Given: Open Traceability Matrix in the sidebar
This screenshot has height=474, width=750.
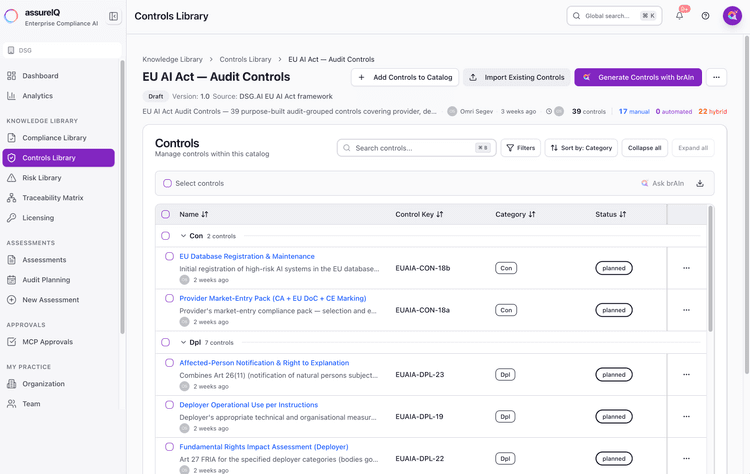Looking at the screenshot, I should pos(58,198).
